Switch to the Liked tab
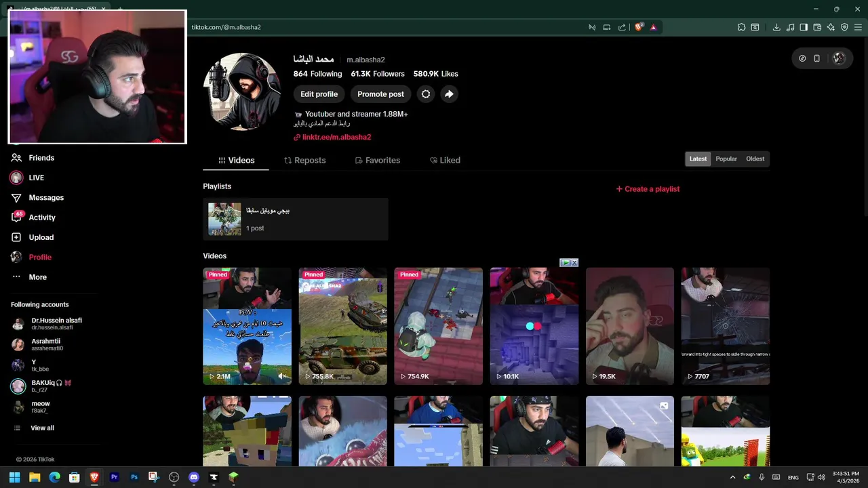Screen dimensions: 868x488 click(x=445, y=161)
